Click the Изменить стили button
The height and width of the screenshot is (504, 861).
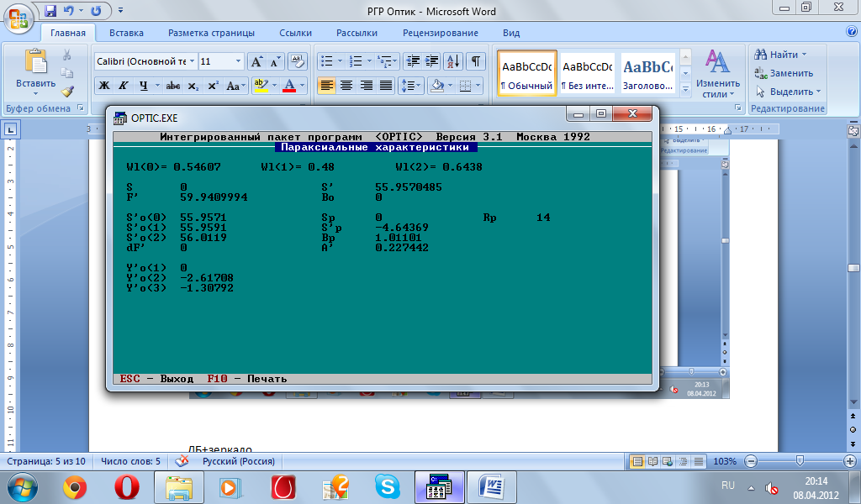tap(718, 74)
